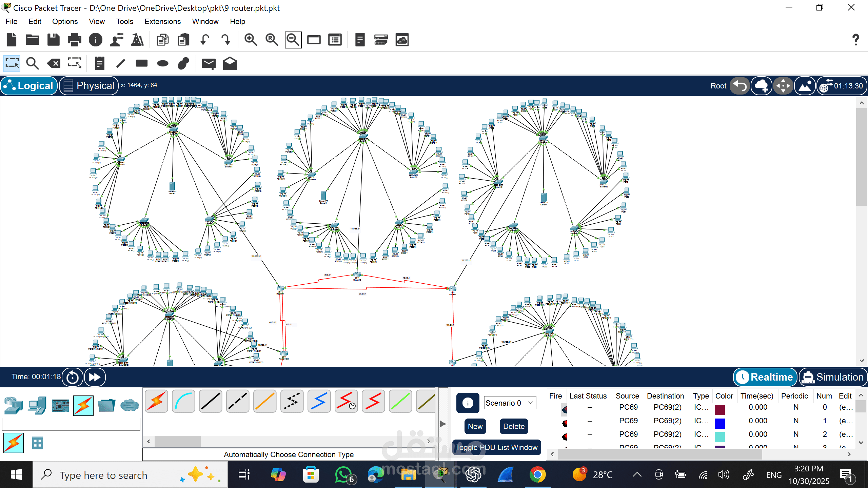This screenshot has width=868, height=488.
Task: Switch to Physical workspace view
Action: click(x=89, y=86)
